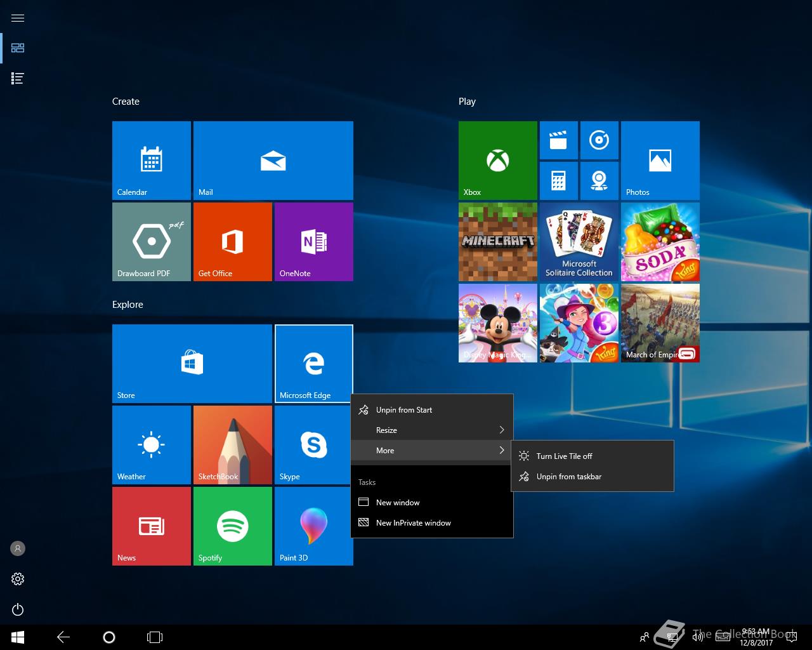Switch to All apps list view

pyautogui.click(x=18, y=79)
